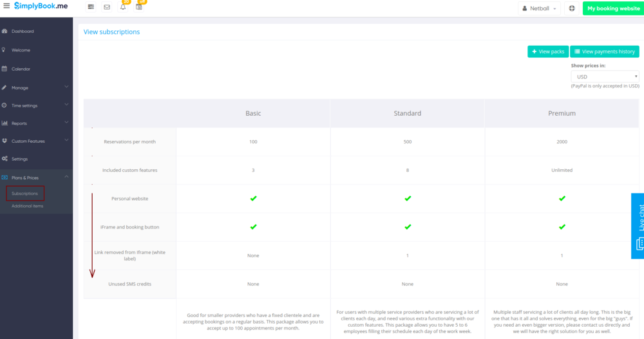644x339 pixels.
Task: Open the envelope messages icon
Action: pyautogui.click(x=107, y=8)
